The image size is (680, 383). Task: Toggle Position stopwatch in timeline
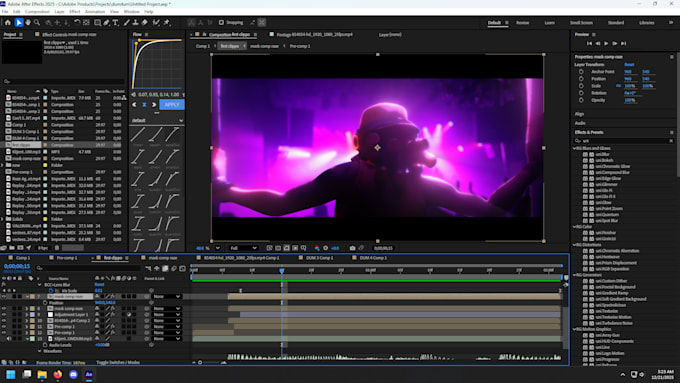coord(45,303)
